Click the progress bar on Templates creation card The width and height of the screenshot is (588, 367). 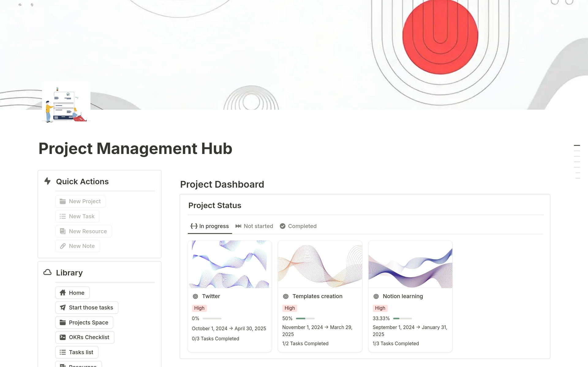[305, 318]
